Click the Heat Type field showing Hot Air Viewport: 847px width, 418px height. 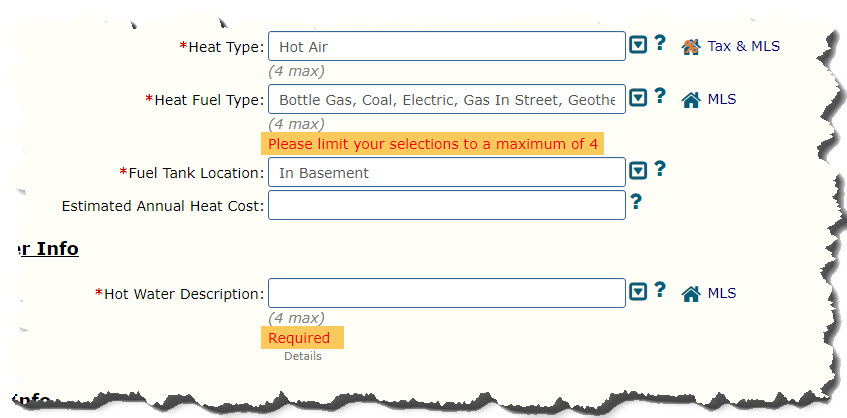447,46
